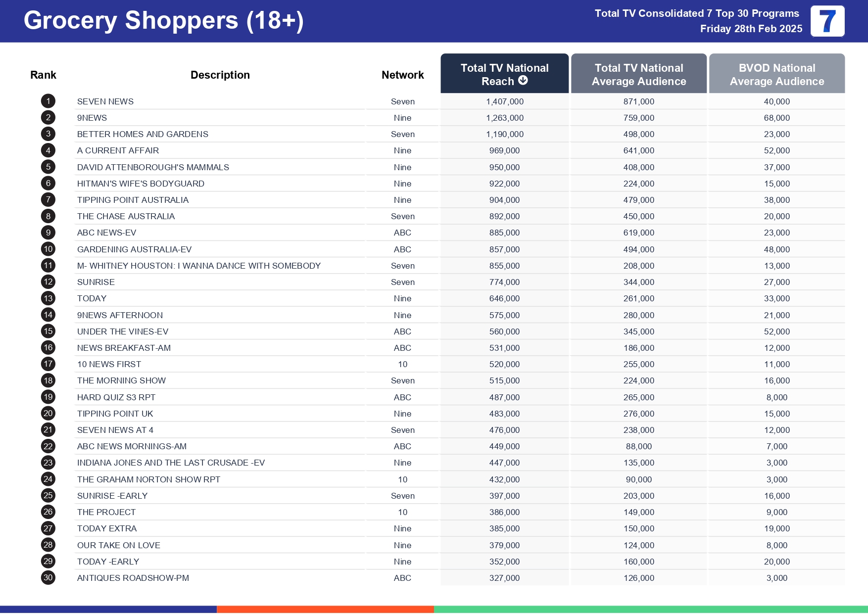This screenshot has height=614, width=868.
Task: Select Total TV National Average Audience header
Action: click(x=638, y=74)
